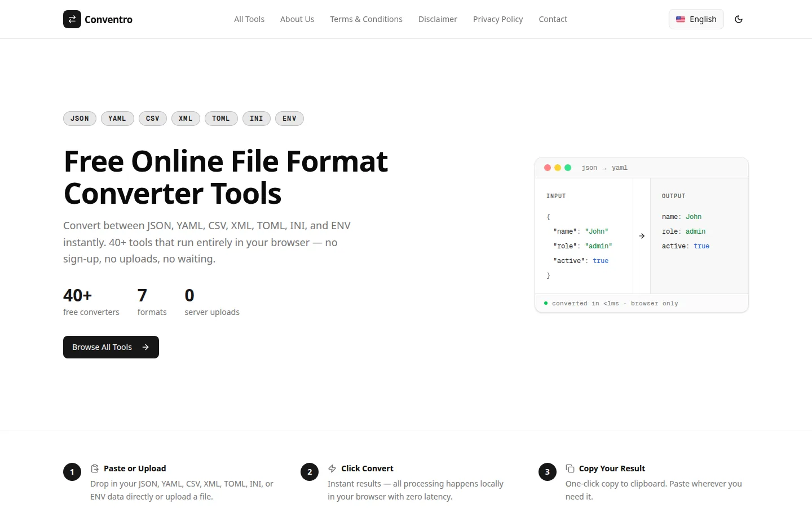Toggle dark mode moon icon

[x=739, y=19]
